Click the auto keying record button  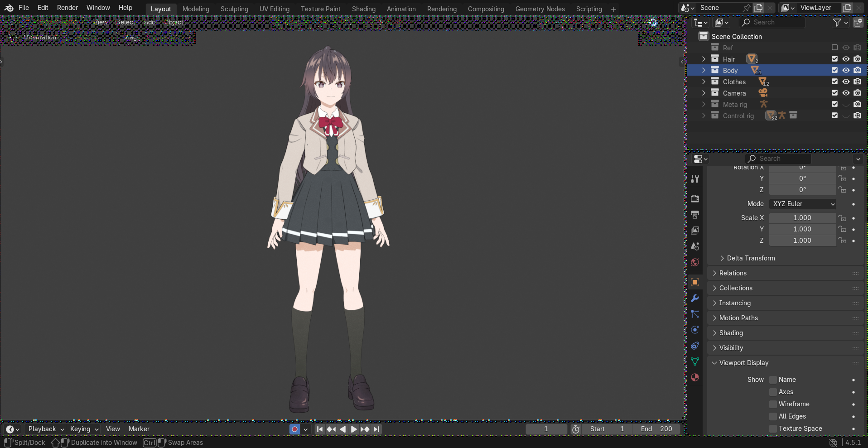[x=294, y=429]
